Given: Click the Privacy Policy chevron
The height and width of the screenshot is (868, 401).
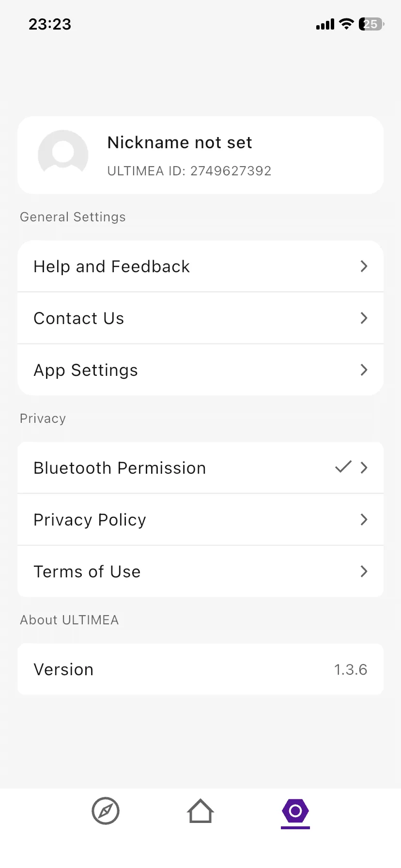Looking at the screenshot, I should (364, 520).
